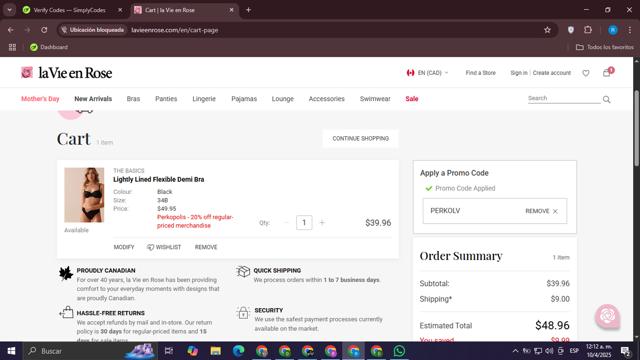This screenshot has height=360, width=640.
Task: Click Create account link
Action: [x=552, y=73]
